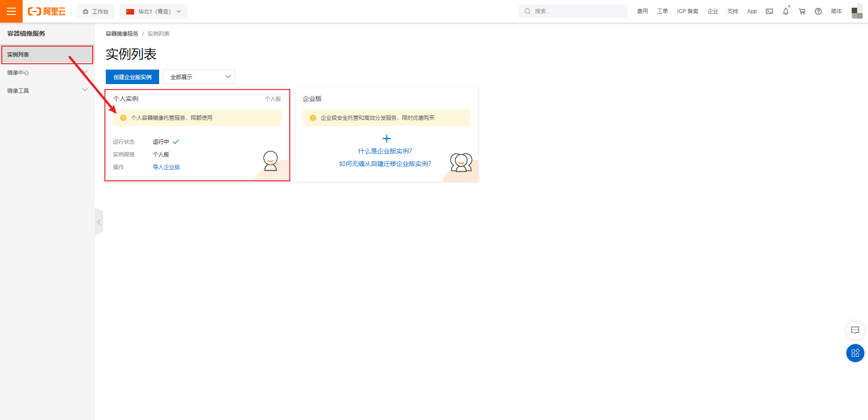The height and width of the screenshot is (420, 868).
Task: Open the user account avatar
Action: tap(857, 12)
